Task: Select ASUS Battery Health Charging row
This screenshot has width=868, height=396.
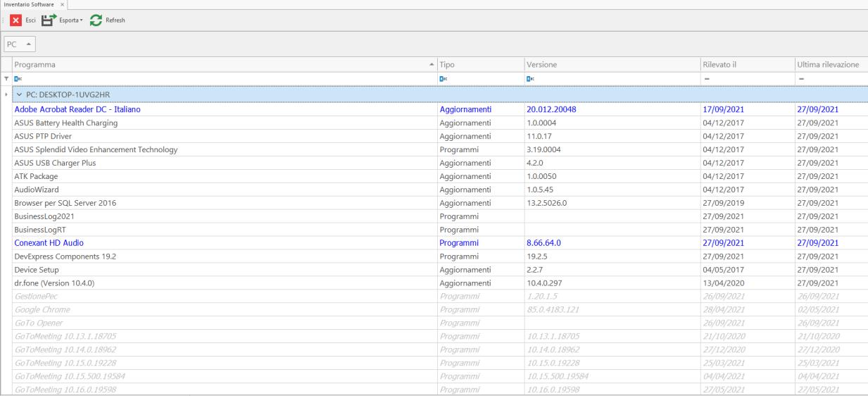Action: 440,123
